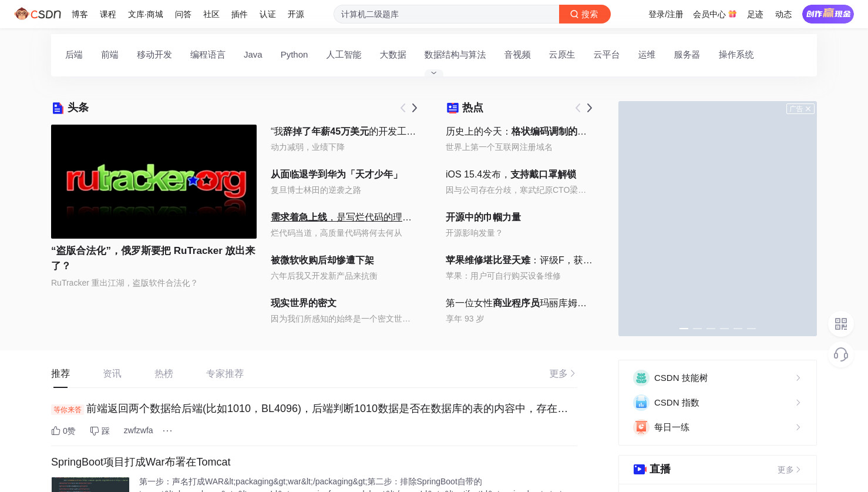Image resolution: width=868 pixels, height=492 pixels.
Task: Open CSDN 指数 icon
Action: (641, 403)
